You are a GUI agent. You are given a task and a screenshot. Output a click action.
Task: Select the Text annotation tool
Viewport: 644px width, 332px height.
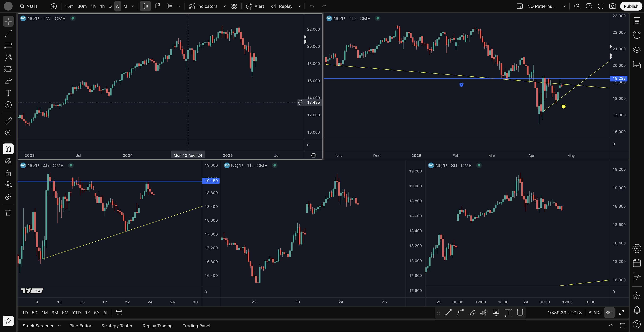(x=8, y=93)
